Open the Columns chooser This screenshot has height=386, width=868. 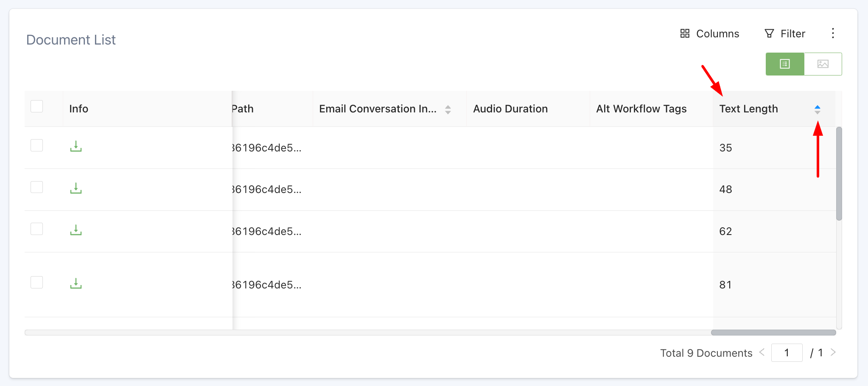click(709, 34)
